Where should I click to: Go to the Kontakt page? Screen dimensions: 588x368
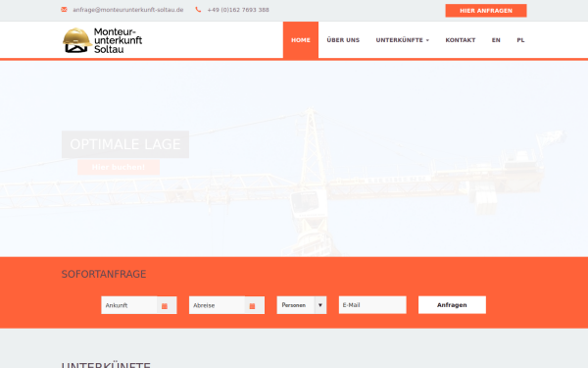click(x=461, y=40)
